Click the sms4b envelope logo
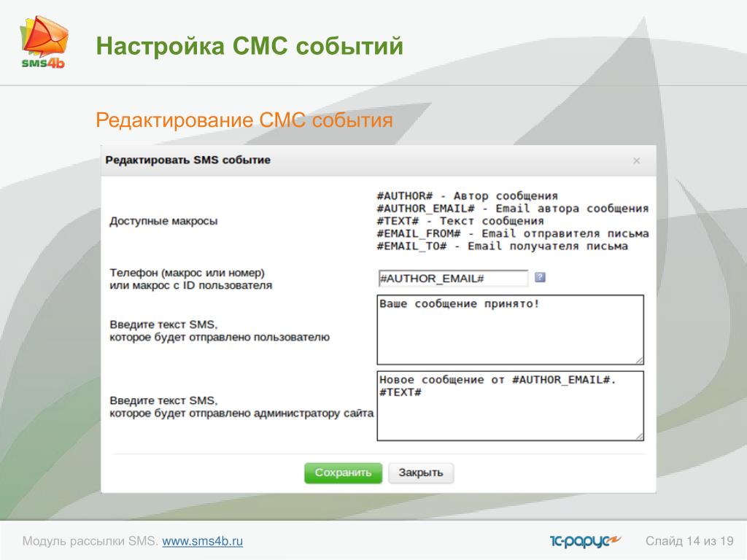 44,42
